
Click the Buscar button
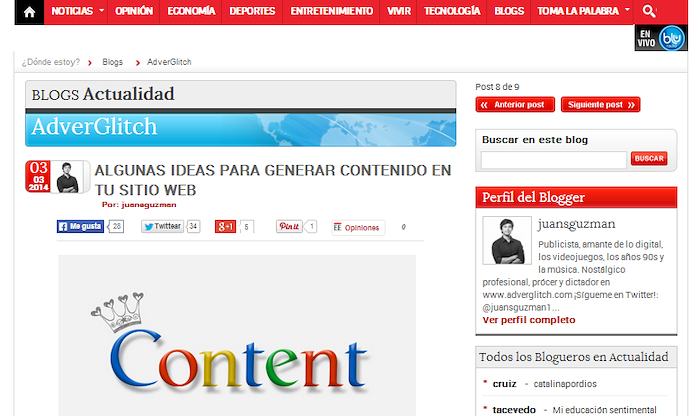coord(649,158)
